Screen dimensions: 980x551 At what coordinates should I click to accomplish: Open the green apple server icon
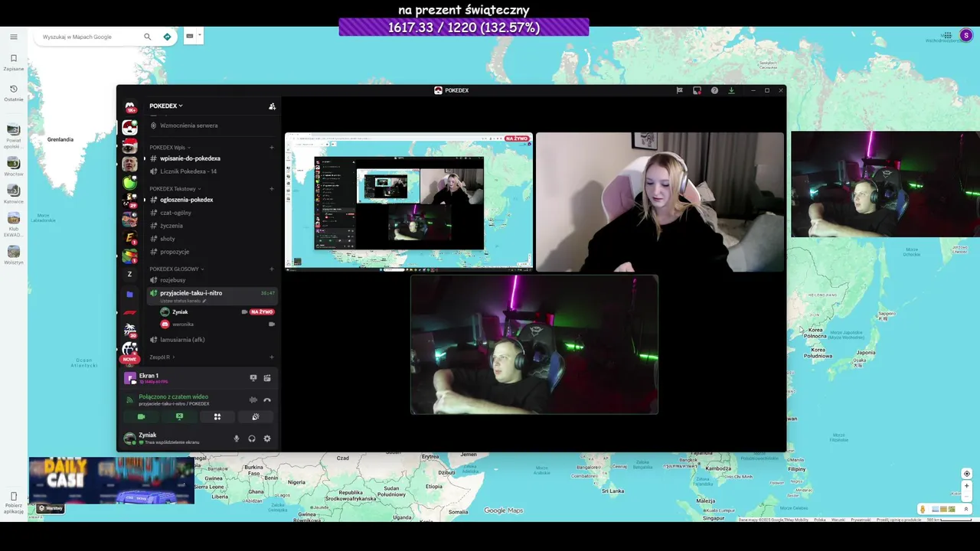[129, 182]
